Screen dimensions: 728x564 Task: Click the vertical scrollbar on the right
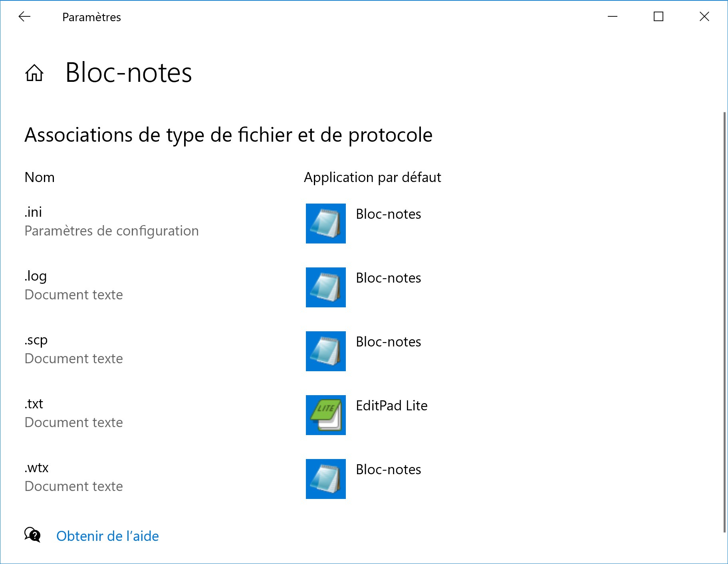(724, 323)
